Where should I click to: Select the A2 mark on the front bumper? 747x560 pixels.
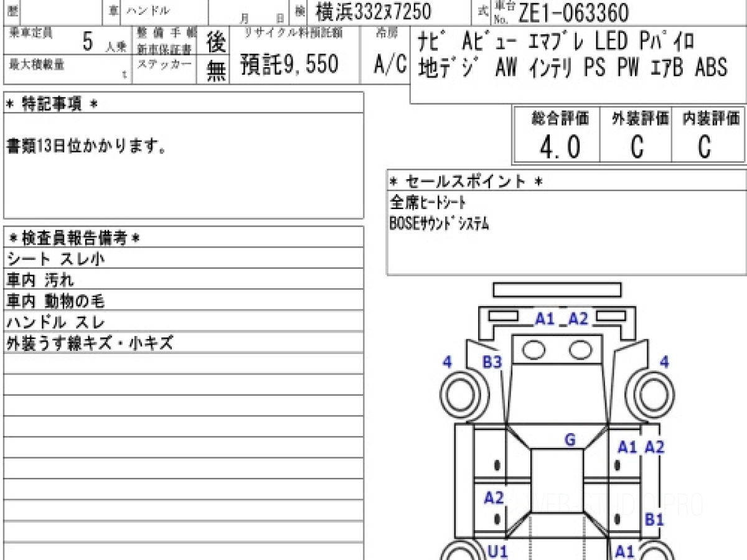click(x=578, y=319)
